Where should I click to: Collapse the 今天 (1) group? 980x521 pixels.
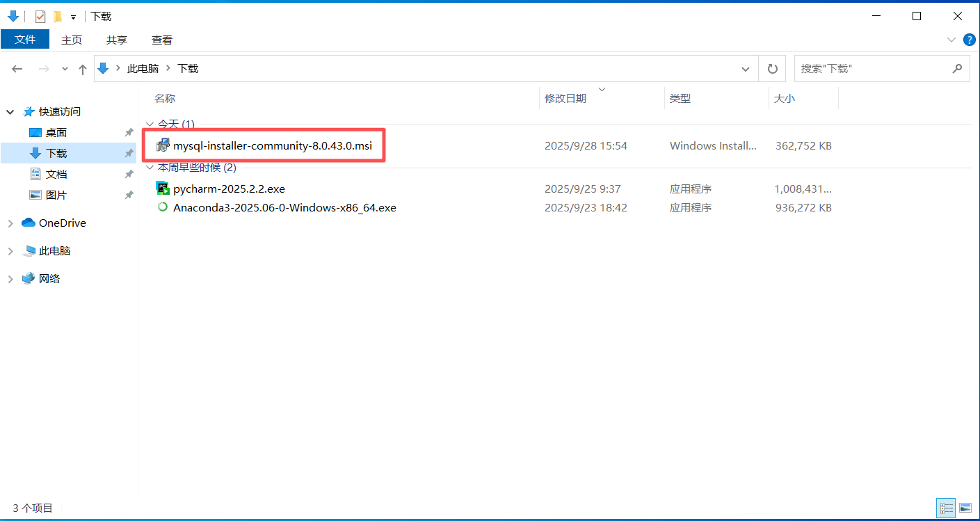pyautogui.click(x=150, y=124)
